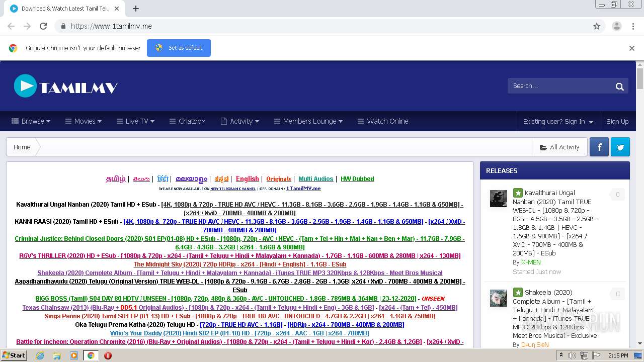Select the Malayalam language category link
Screen dimensions: 644x362
[192, 179]
